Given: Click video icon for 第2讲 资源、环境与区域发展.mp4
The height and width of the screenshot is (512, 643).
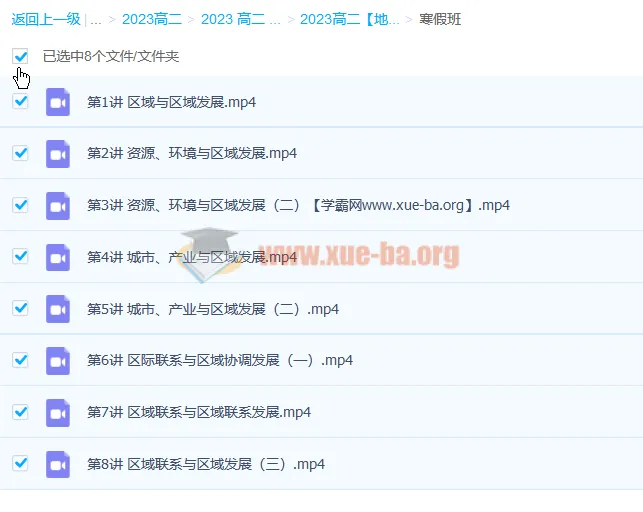Looking at the screenshot, I should [x=58, y=154].
